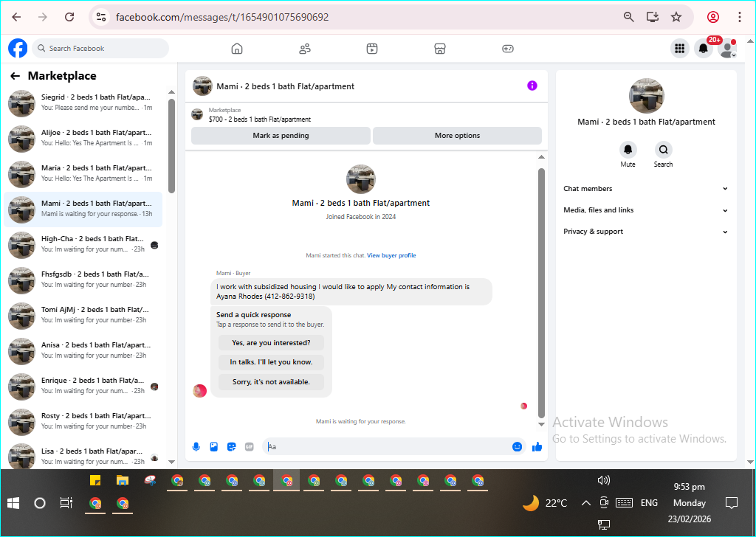
Task: Send quick reply Sorry, it's not available.
Action: click(x=271, y=382)
